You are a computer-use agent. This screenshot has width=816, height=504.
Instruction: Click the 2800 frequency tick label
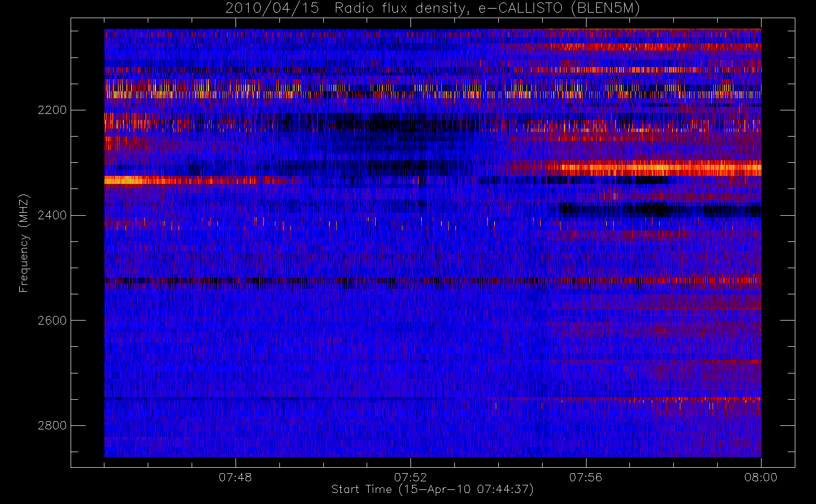[52, 425]
